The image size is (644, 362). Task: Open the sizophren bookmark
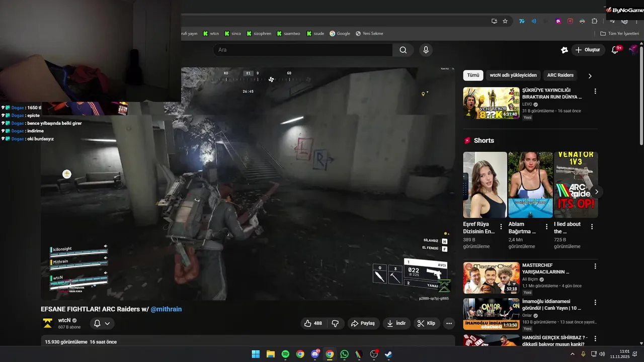click(258, 34)
